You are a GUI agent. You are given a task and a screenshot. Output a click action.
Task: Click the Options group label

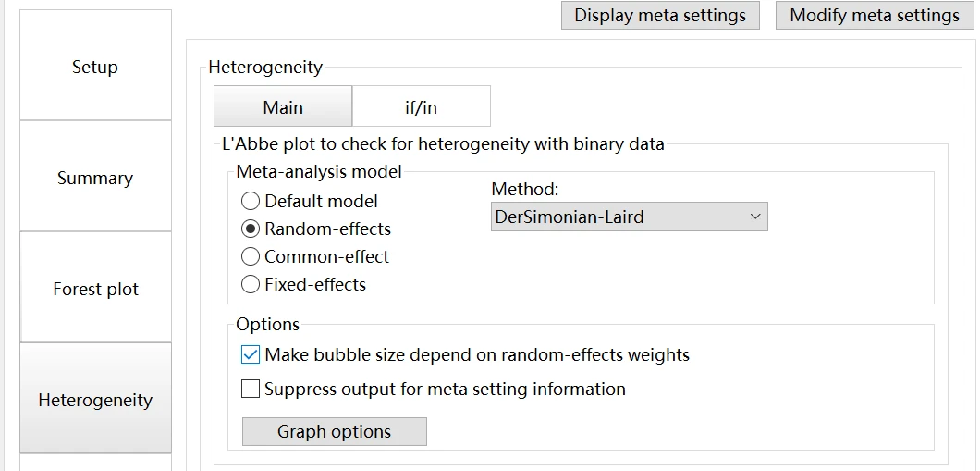(267, 325)
